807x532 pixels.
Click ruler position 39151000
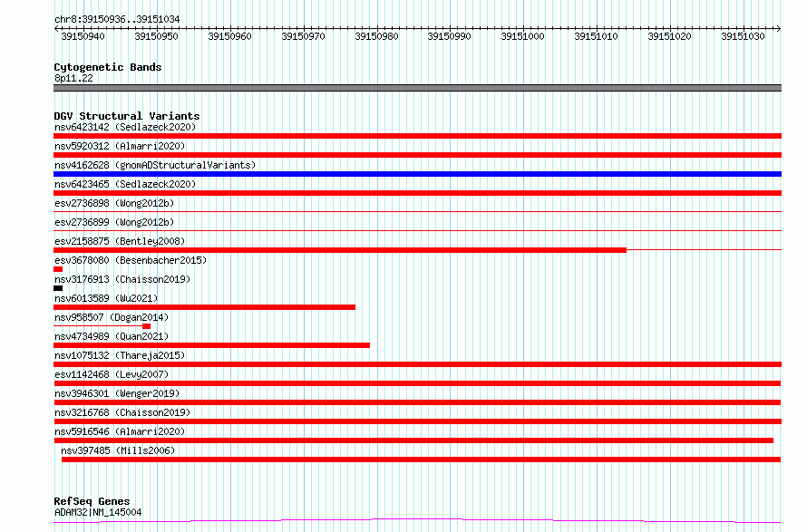point(522,36)
